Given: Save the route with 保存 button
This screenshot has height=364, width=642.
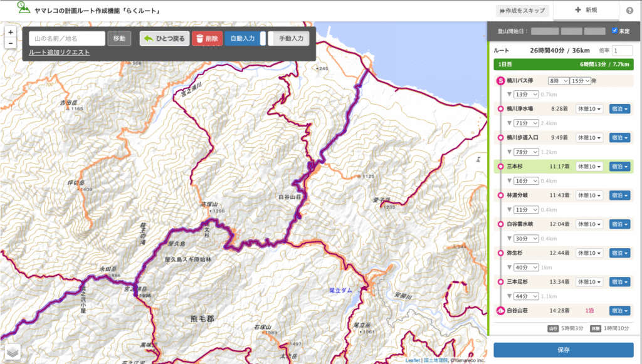Looking at the screenshot, I should [564, 350].
